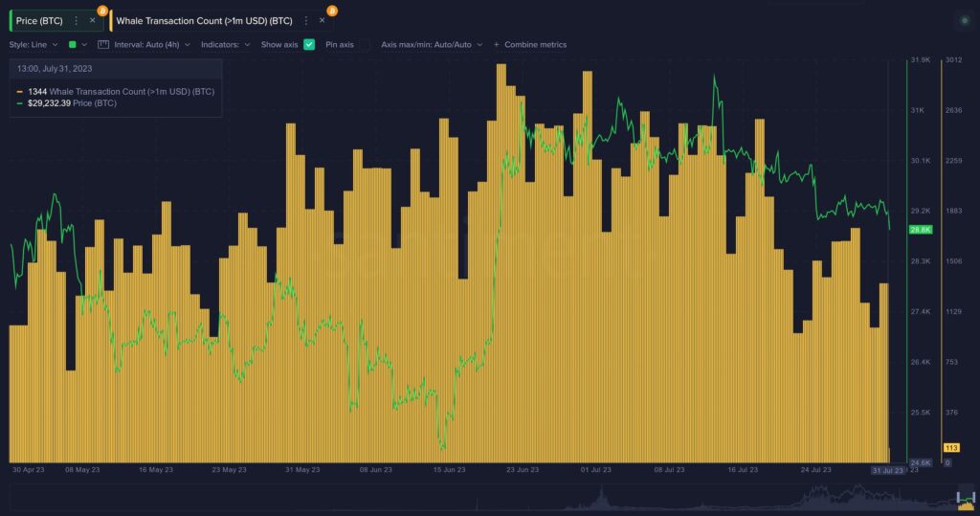Click the Bitcoin badge above Whale Transaction tab

point(332,10)
